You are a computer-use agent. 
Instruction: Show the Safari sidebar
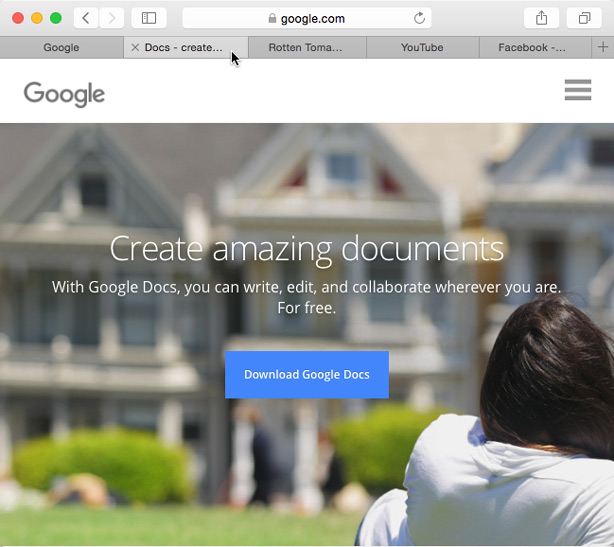pos(149,18)
